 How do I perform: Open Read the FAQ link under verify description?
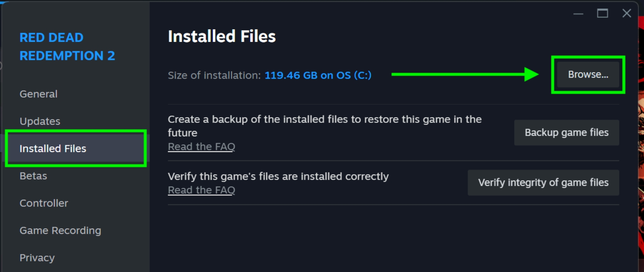[x=201, y=190]
